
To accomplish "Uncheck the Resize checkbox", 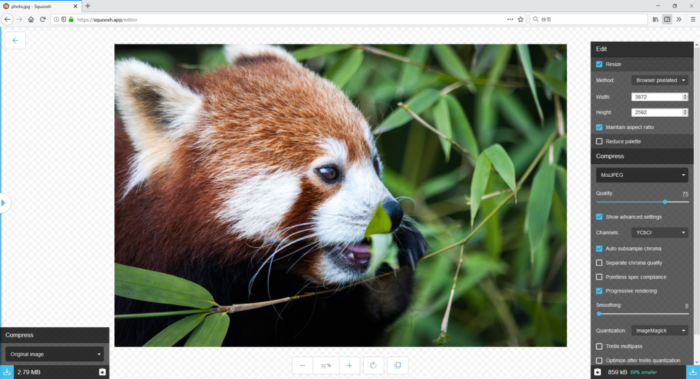I will [599, 64].
